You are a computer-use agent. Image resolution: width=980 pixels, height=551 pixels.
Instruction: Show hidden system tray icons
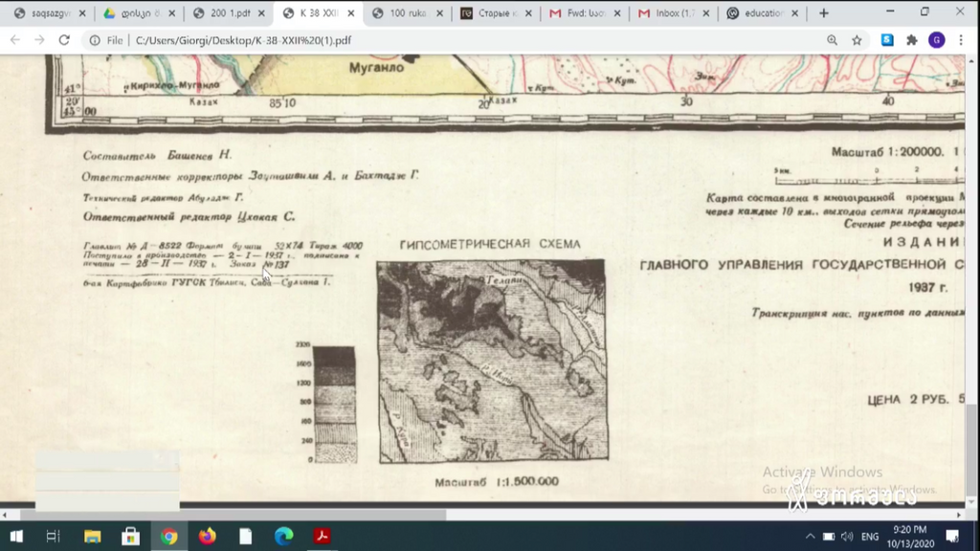pyautogui.click(x=810, y=536)
